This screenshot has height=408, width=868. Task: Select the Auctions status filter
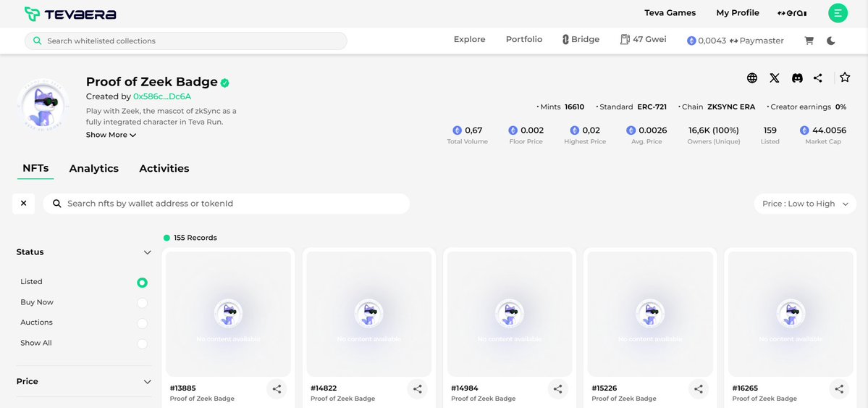pyautogui.click(x=143, y=323)
